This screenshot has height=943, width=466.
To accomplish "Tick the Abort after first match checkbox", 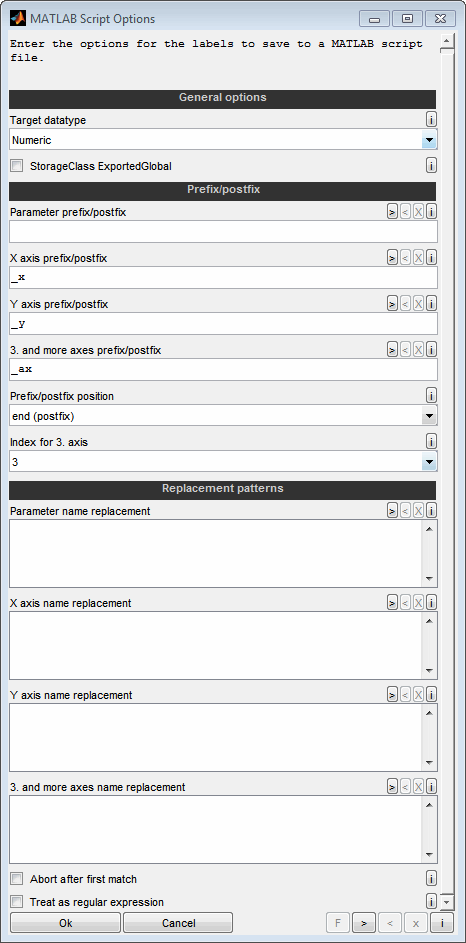I will 17,879.
